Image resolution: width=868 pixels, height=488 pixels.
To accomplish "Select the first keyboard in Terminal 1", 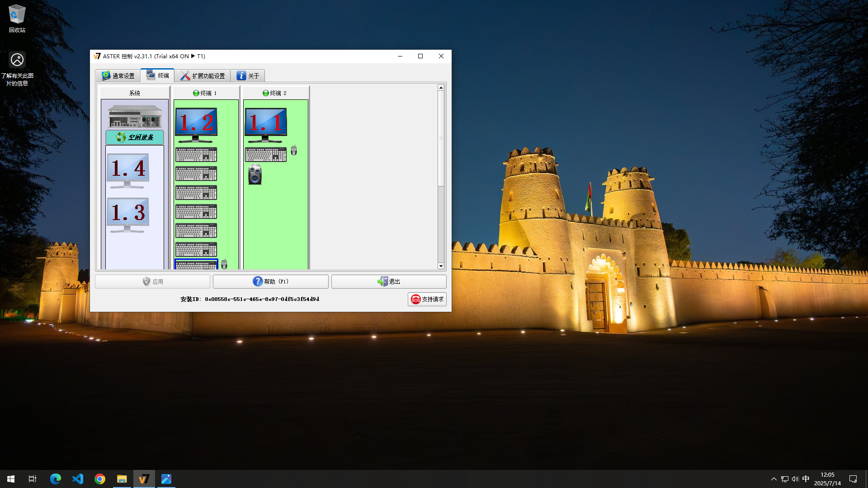I will coord(196,155).
